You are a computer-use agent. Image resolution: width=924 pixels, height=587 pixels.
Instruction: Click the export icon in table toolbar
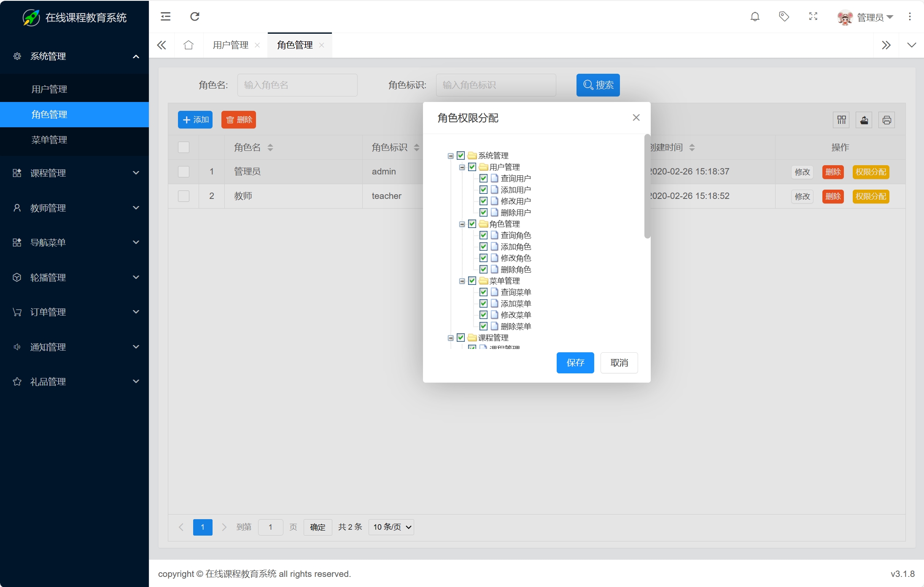point(864,120)
